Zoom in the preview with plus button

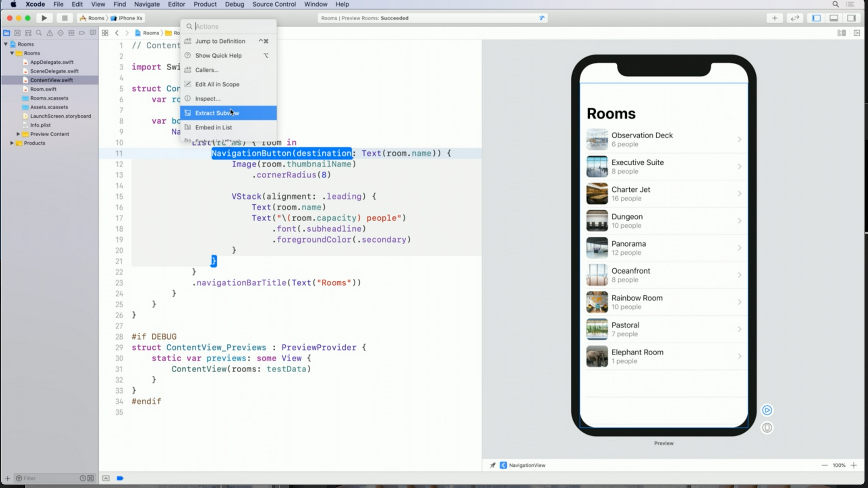(854, 465)
